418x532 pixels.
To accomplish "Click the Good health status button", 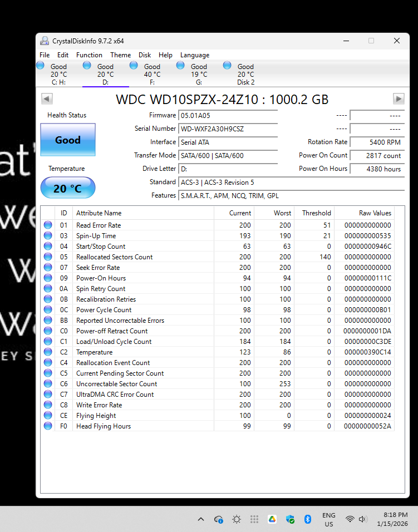I will point(68,140).
